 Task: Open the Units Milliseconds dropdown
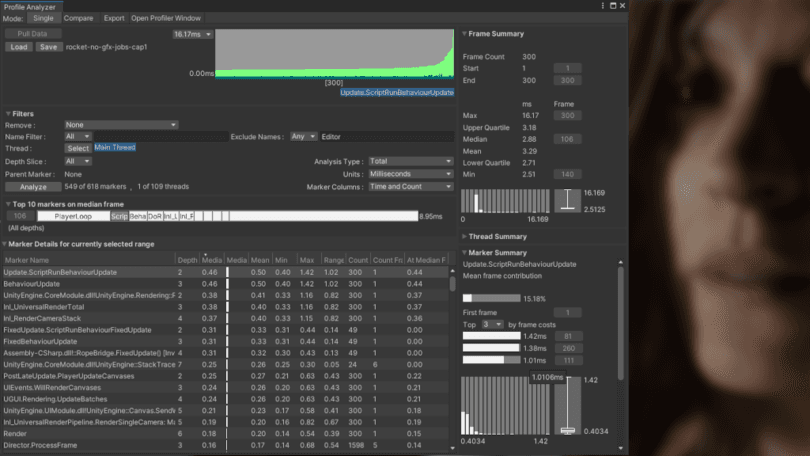(x=410, y=174)
